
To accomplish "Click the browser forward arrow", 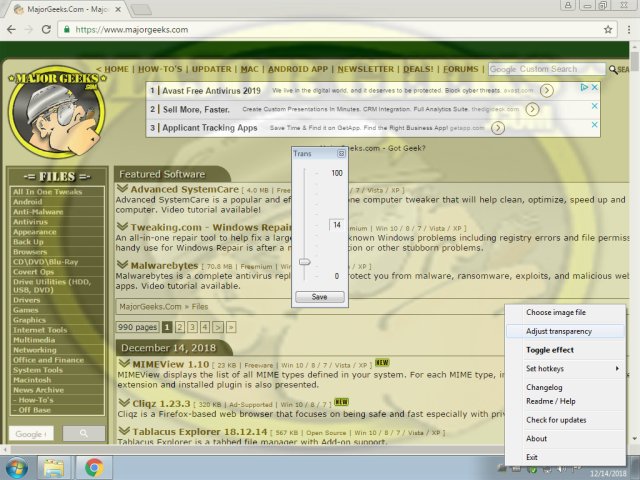I will click(29, 29).
